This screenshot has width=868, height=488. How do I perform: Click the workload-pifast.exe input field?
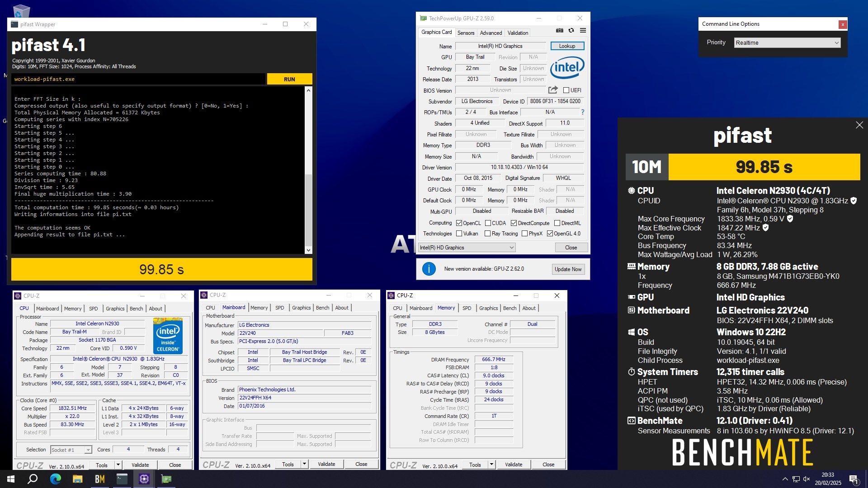pyautogui.click(x=138, y=79)
